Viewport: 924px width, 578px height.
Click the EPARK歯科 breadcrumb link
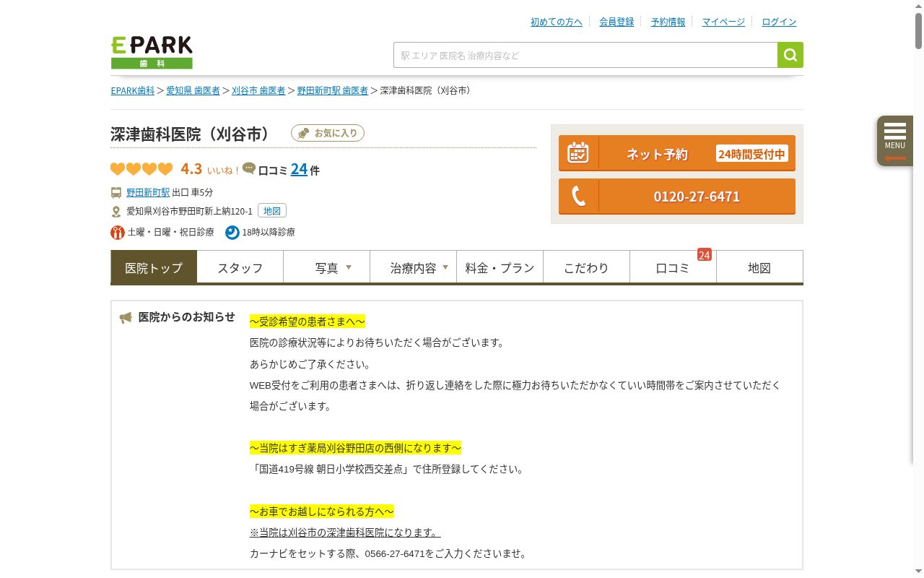pyautogui.click(x=133, y=90)
